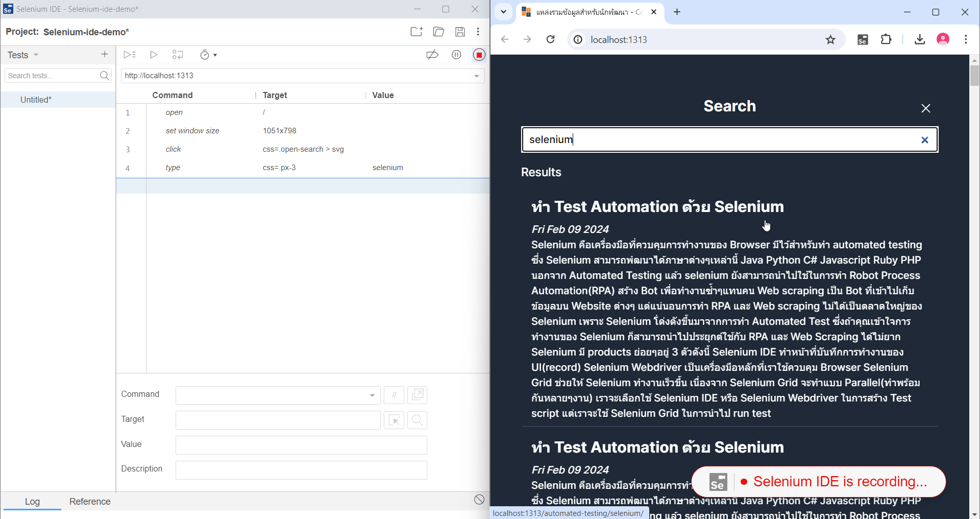Viewport: 980px width, 519px height.
Task: Select the Chrome tab for localhost
Action: point(590,12)
